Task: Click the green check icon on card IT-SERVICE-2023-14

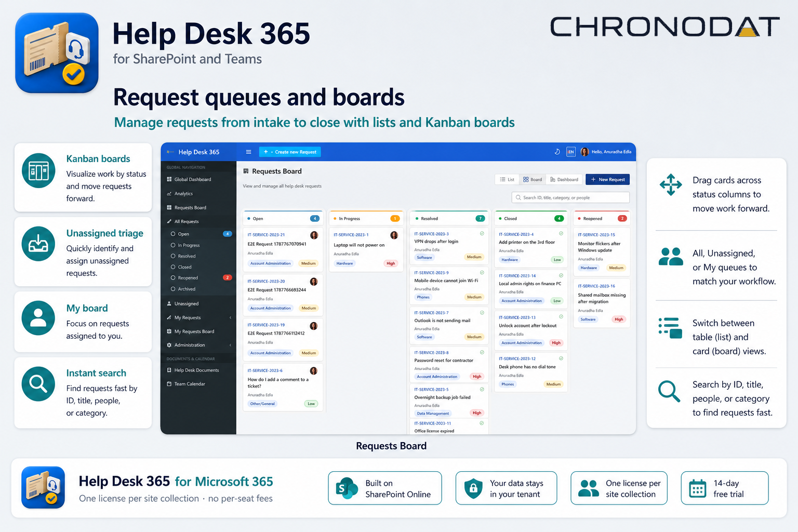Action: point(561,275)
